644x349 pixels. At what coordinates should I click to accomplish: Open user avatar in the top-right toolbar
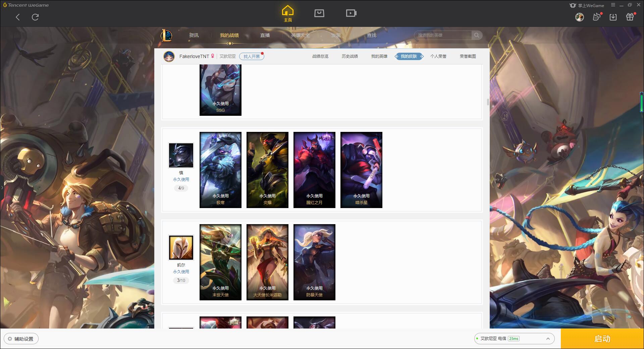[x=580, y=17]
